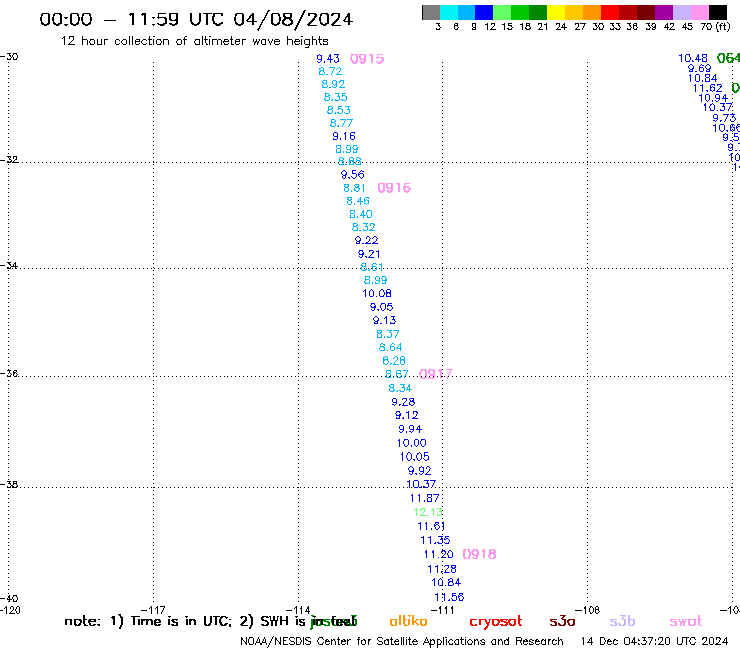The image size is (740, 650).
Task: Click the gray swatch in the color scale
Action: coord(431,12)
